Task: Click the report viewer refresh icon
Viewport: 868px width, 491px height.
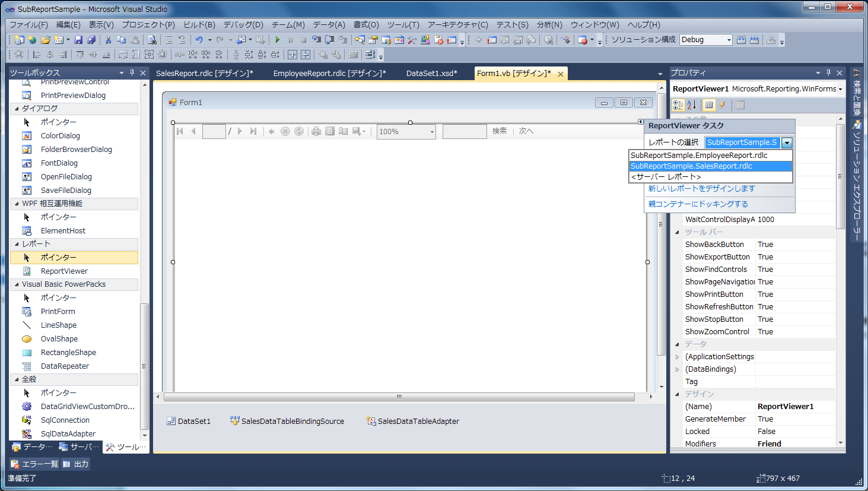Action: (299, 131)
